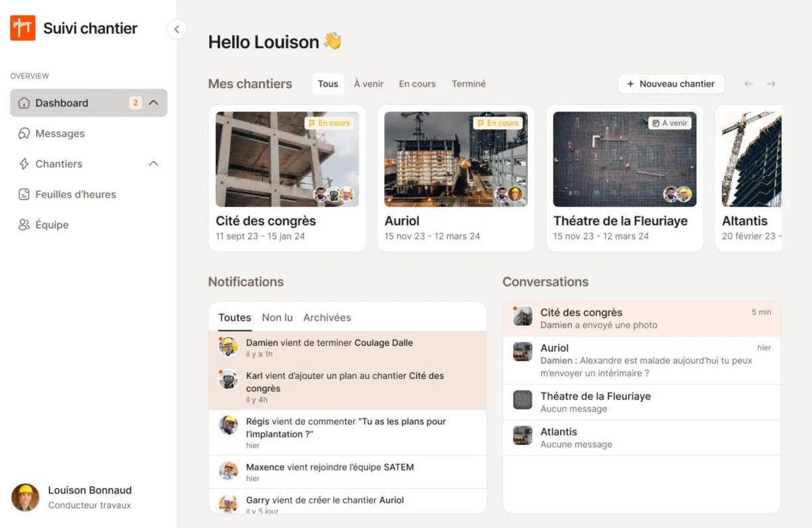Open Maxence joined SATEM notification

348,472
